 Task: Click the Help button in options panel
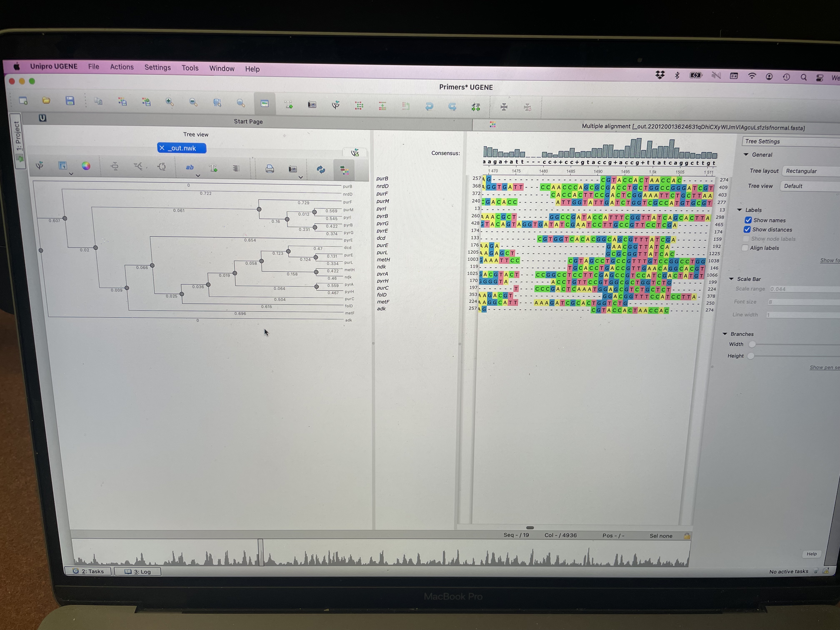(x=811, y=554)
